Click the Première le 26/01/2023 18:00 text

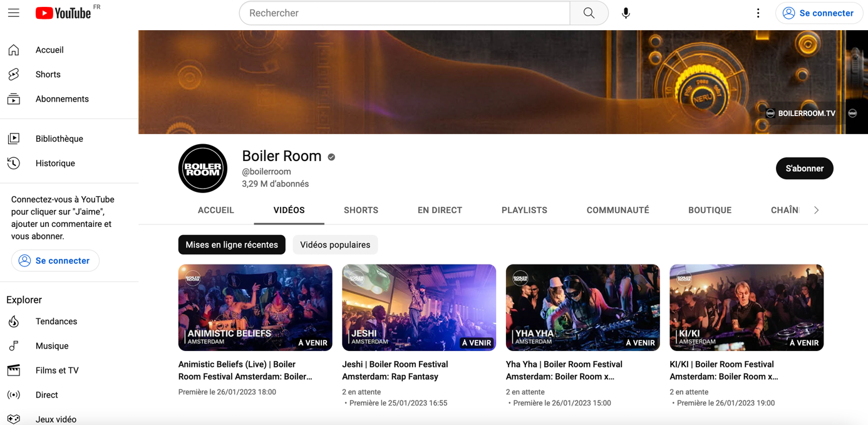(227, 392)
